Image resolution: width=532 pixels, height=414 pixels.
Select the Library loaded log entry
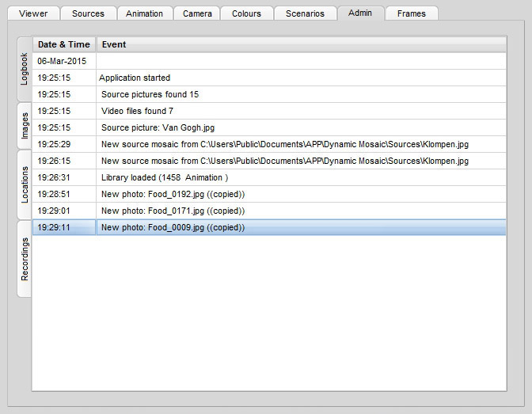(x=164, y=177)
